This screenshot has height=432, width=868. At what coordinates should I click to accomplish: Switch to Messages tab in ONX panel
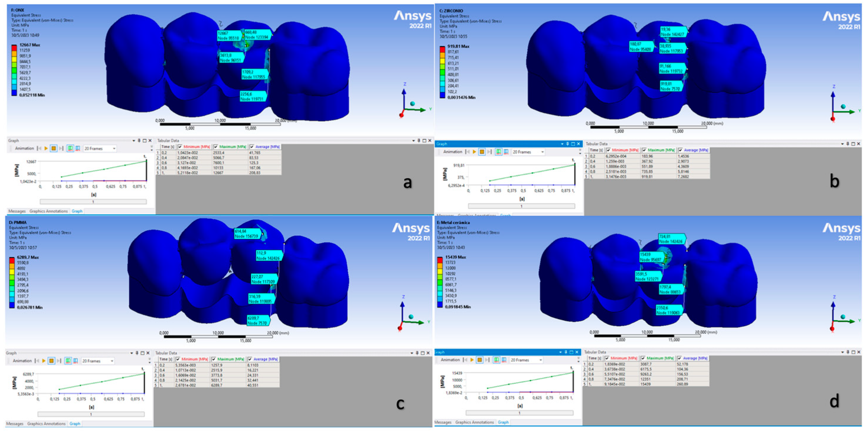pos(17,211)
